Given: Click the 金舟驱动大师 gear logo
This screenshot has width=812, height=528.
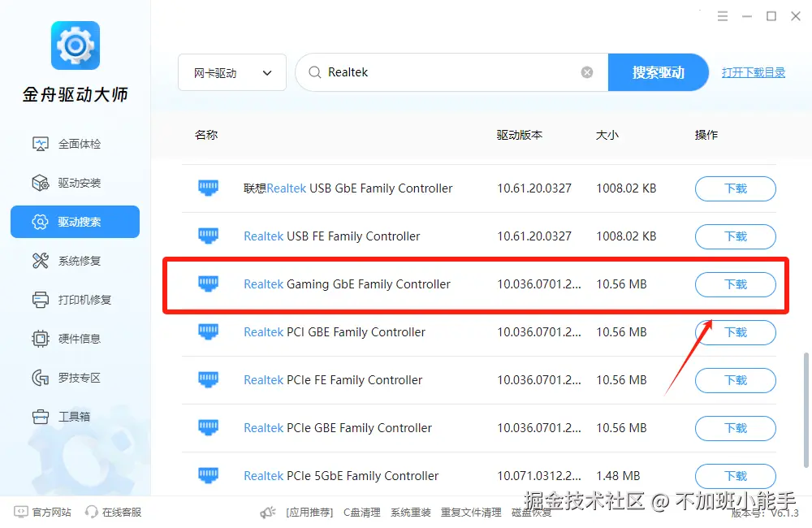Looking at the screenshot, I should coord(75,45).
